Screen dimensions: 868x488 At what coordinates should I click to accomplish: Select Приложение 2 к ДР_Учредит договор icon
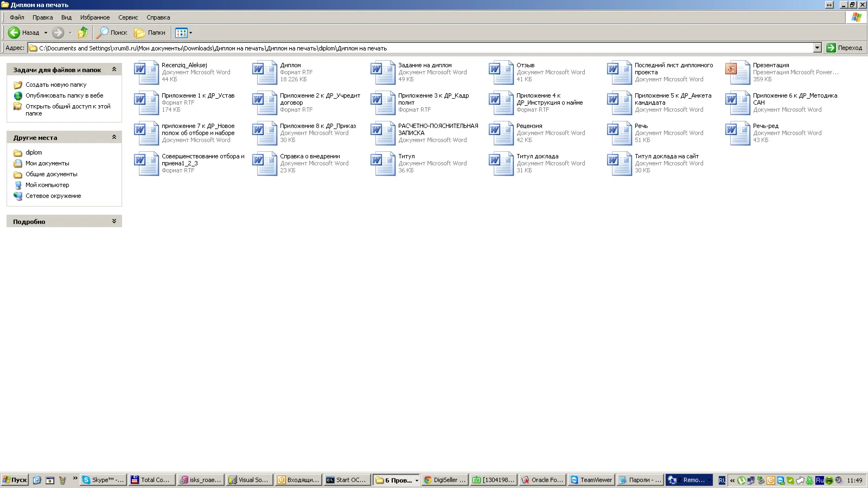[265, 103]
